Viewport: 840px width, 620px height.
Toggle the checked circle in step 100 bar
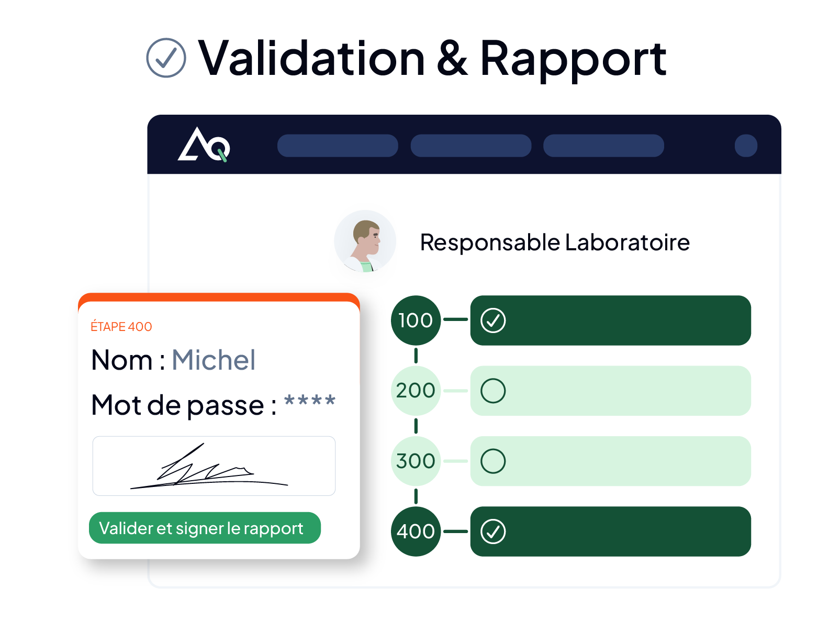493,320
